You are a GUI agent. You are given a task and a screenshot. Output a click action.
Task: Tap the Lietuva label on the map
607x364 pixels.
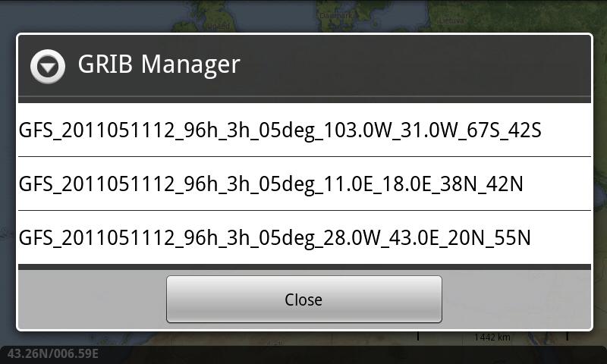tap(451, 20)
